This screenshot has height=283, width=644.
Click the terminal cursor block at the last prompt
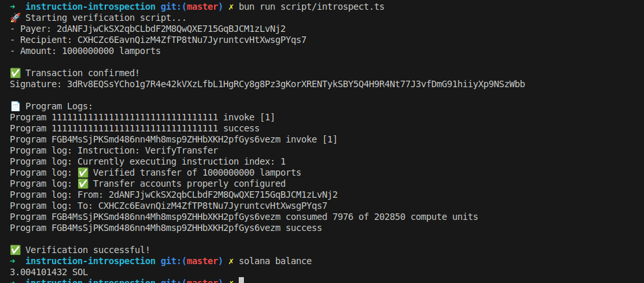[241, 280]
